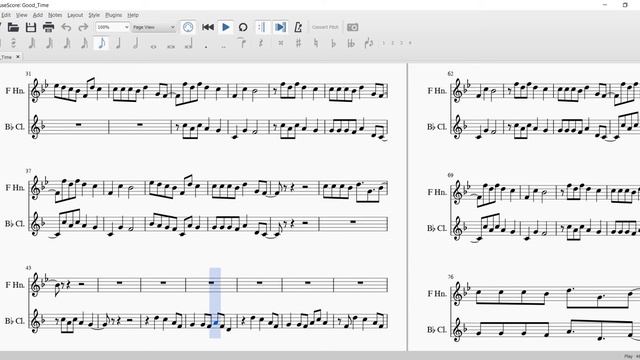Open the Notes menu
Image resolution: width=640 pixels, height=360 pixels.
[55, 15]
